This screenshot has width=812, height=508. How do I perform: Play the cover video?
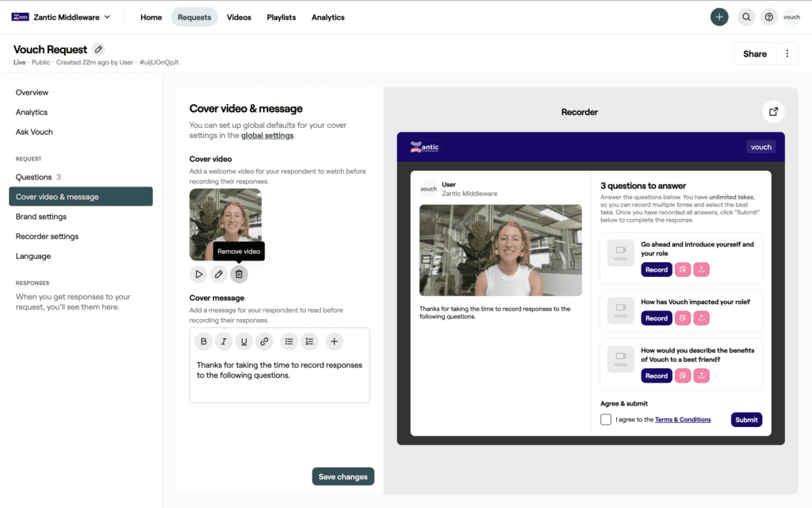pyautogui.click(x=199, y=274)
